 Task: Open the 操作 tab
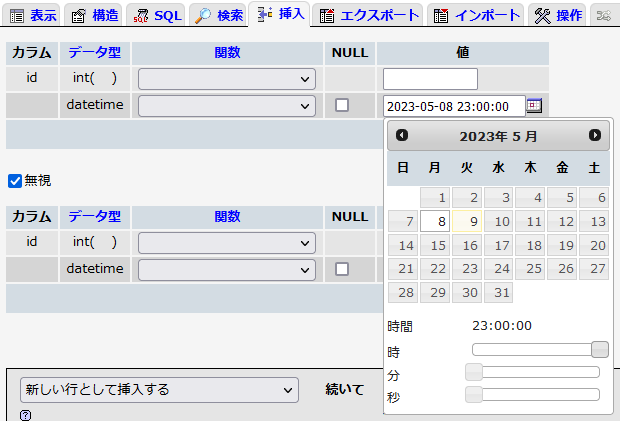point(557,15)
